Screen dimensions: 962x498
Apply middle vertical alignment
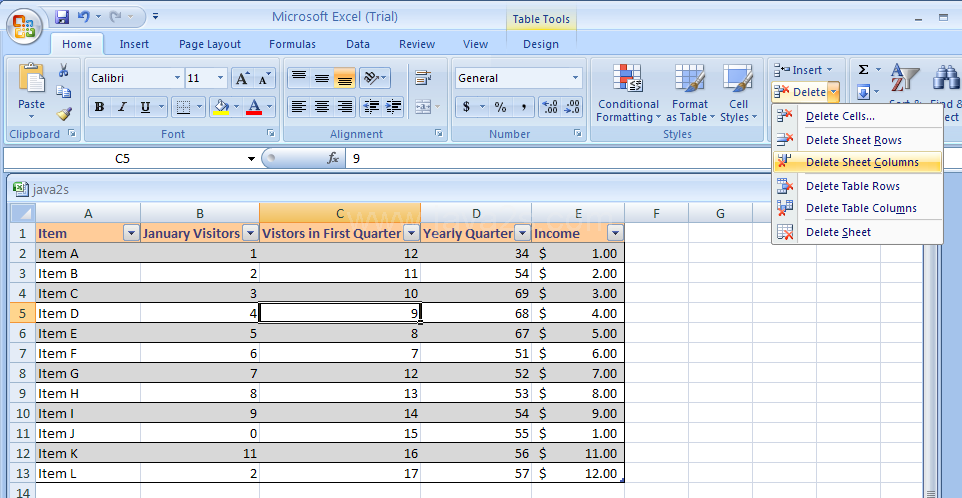coord(321,78)
